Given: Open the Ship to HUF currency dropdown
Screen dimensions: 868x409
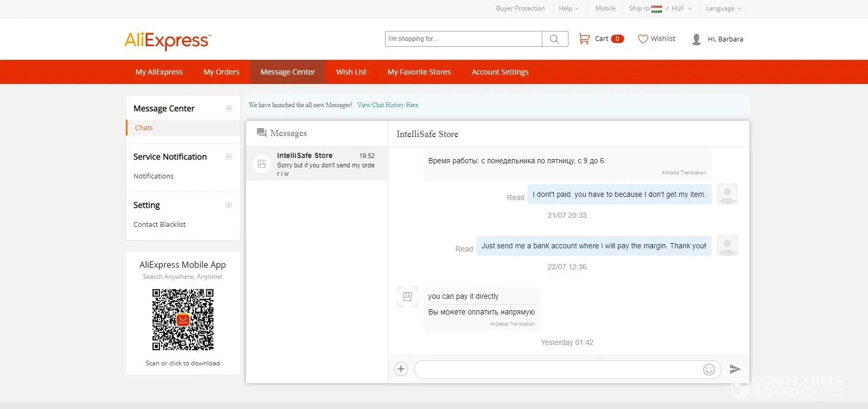Looking at the screenshot, I should click(660, 8).
